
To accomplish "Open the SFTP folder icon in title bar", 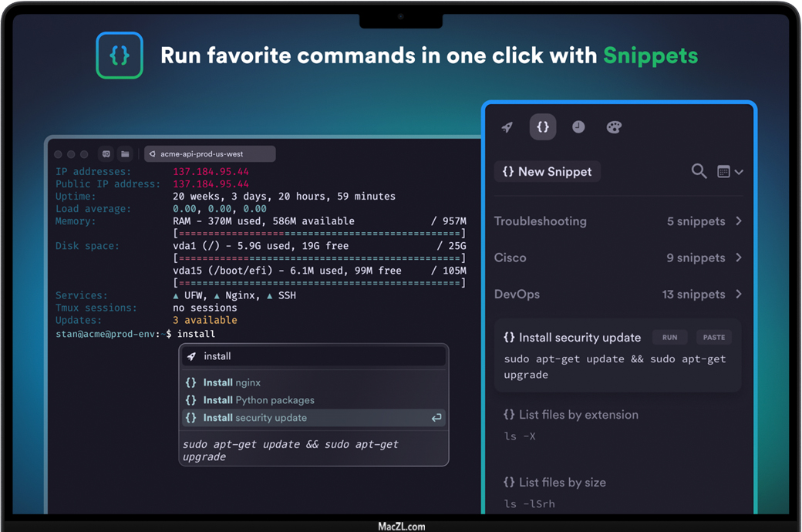I will click(125, 154).
